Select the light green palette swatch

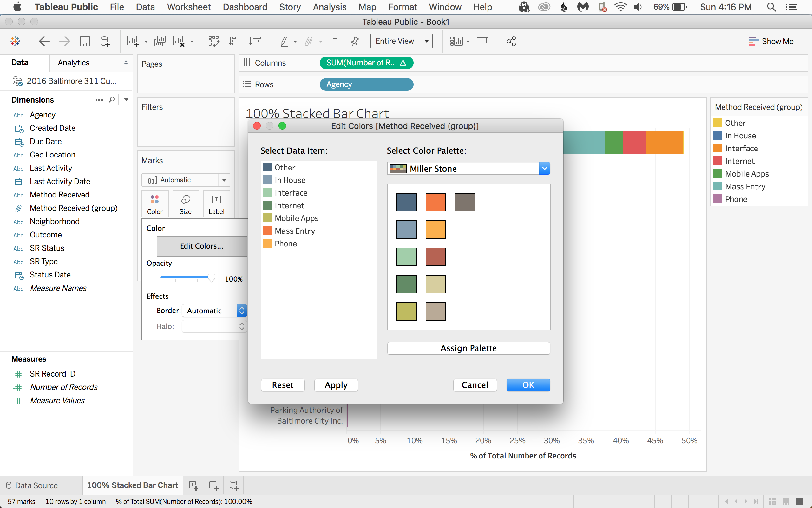click(x=406, y=257)
